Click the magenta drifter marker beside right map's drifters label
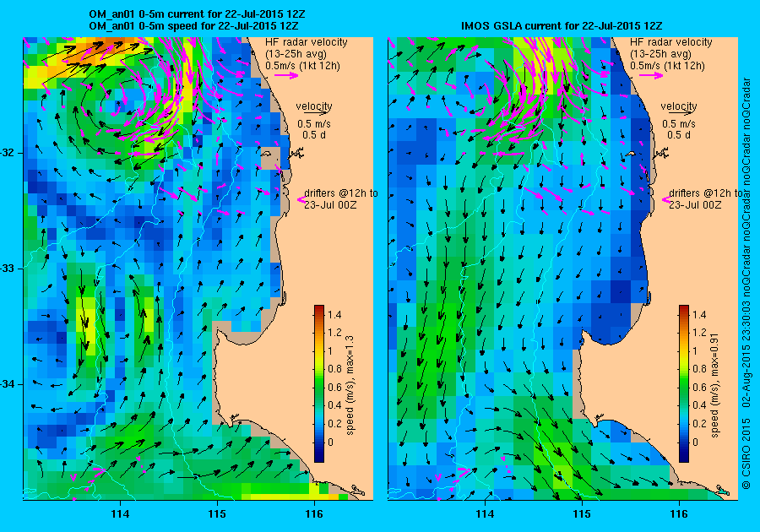This screenshot has height=532, width=760. (x=665, y=199)
